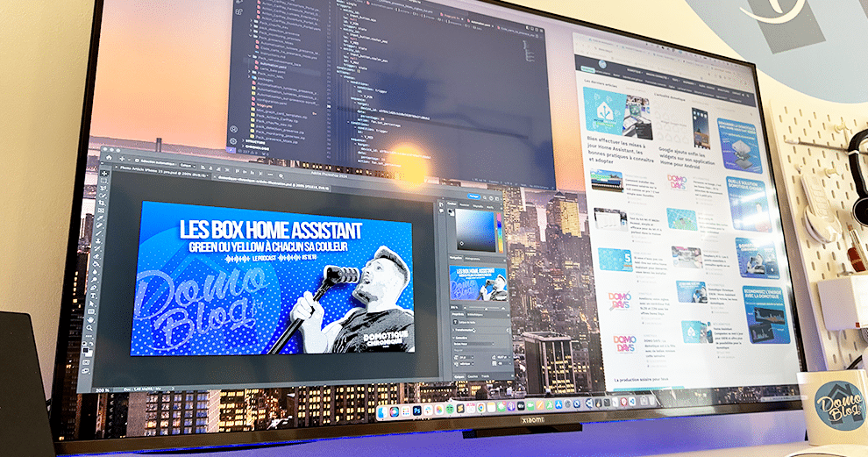This screenshot has height=457, width=868.
Task: Open Notes from the Dock
Action: 491,407
